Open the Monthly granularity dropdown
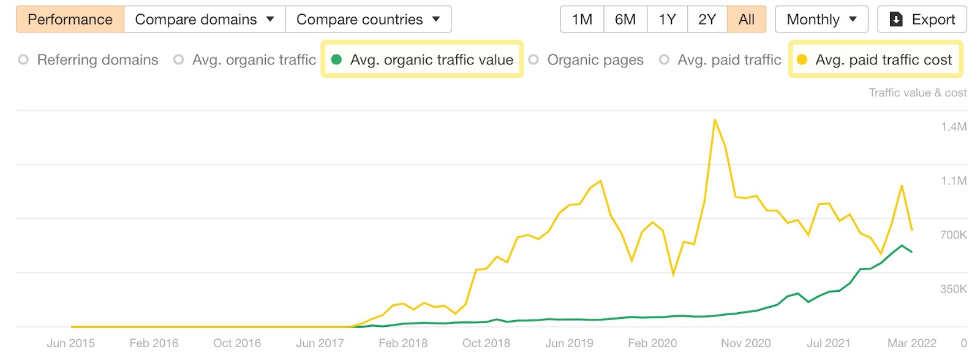This screenshot has height=363, width=980. pos(821,19)
